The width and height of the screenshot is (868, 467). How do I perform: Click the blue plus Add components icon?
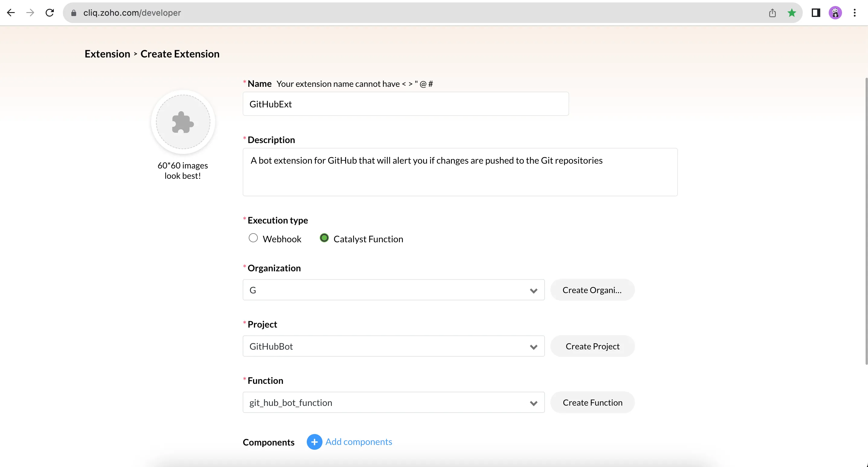point(314,442)
